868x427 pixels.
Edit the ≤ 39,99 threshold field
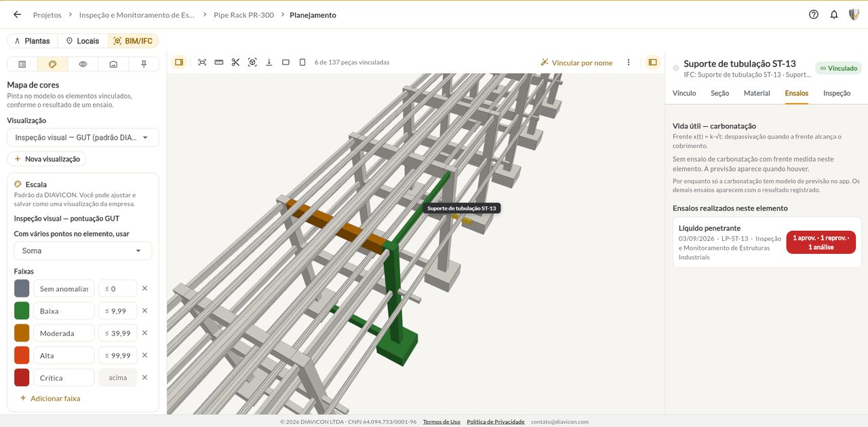[x=117, y=333]
